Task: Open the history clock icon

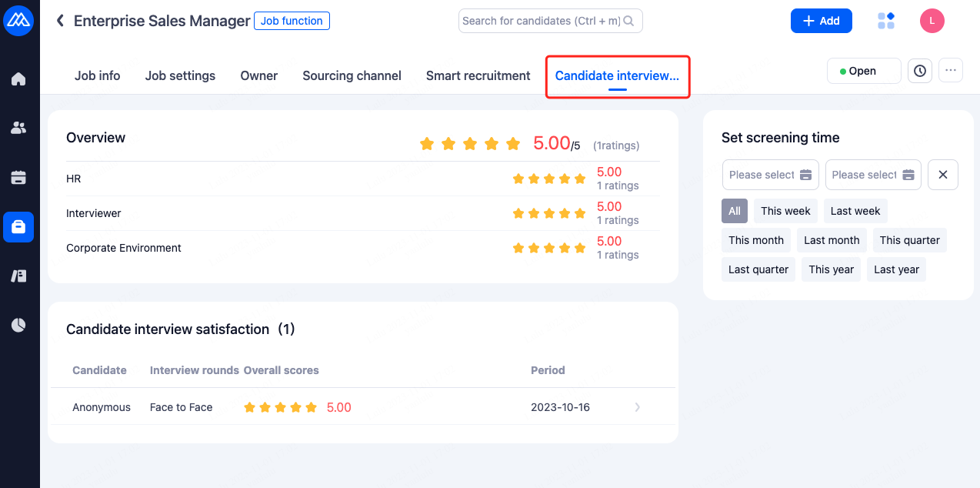Action: [x=920, y=71]
